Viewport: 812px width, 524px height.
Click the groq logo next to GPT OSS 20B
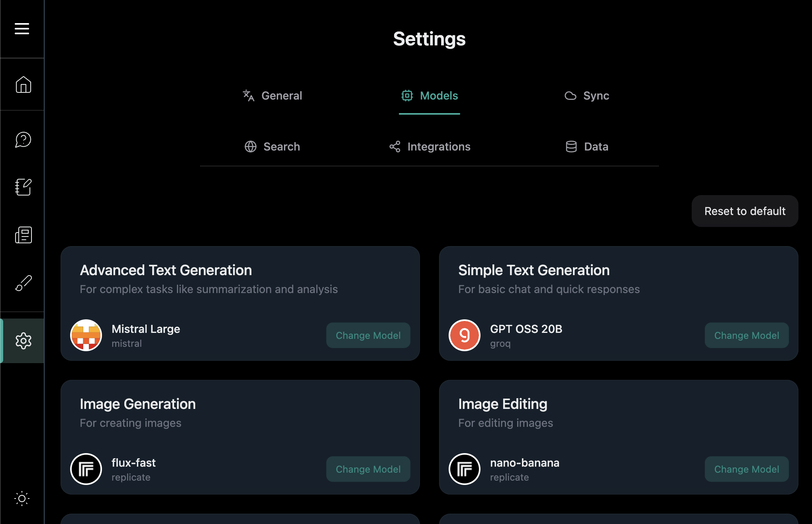[x=464, y=335]
